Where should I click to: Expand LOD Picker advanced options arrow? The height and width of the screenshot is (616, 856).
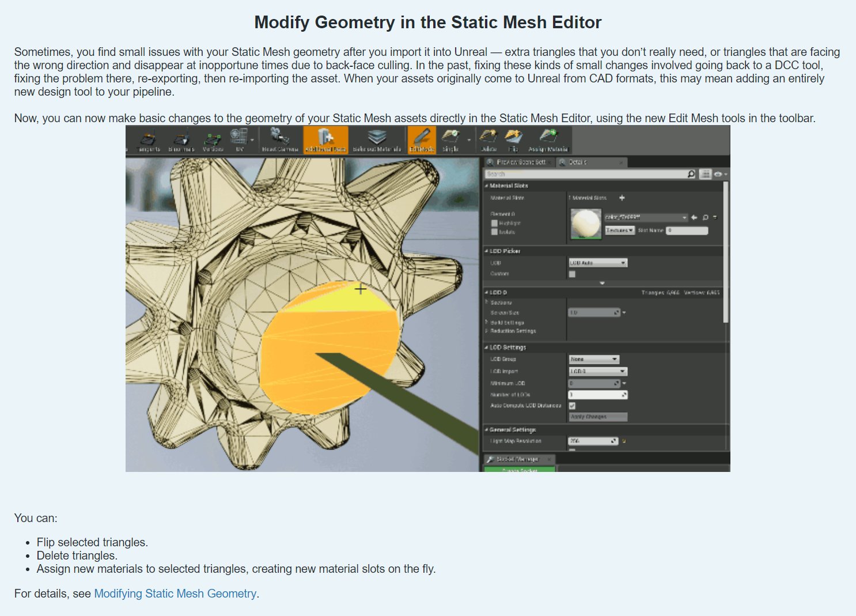pos(603,283)
